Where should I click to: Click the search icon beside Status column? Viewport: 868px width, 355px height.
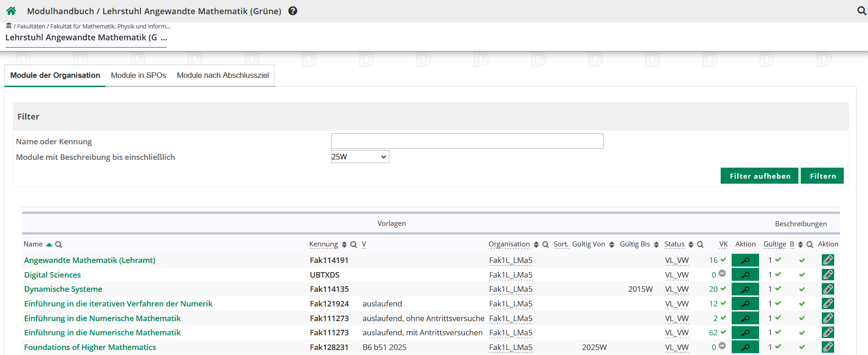click(x=700, y=245)
